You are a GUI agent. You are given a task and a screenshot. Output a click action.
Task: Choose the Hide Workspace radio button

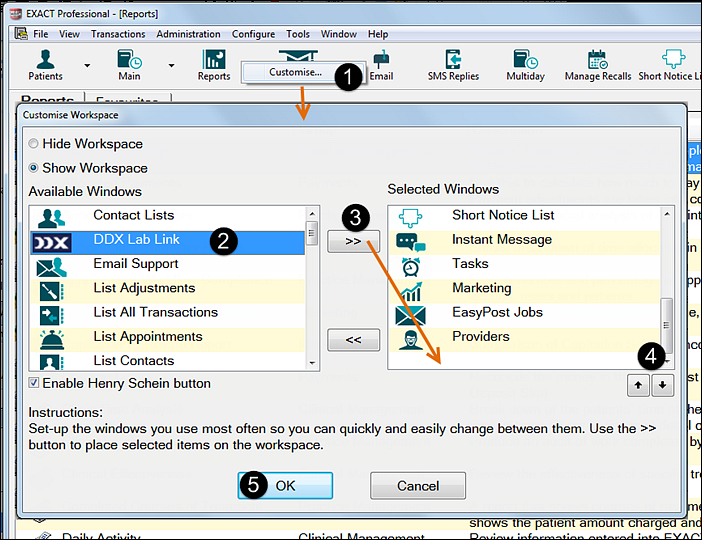tap(33, 144)
